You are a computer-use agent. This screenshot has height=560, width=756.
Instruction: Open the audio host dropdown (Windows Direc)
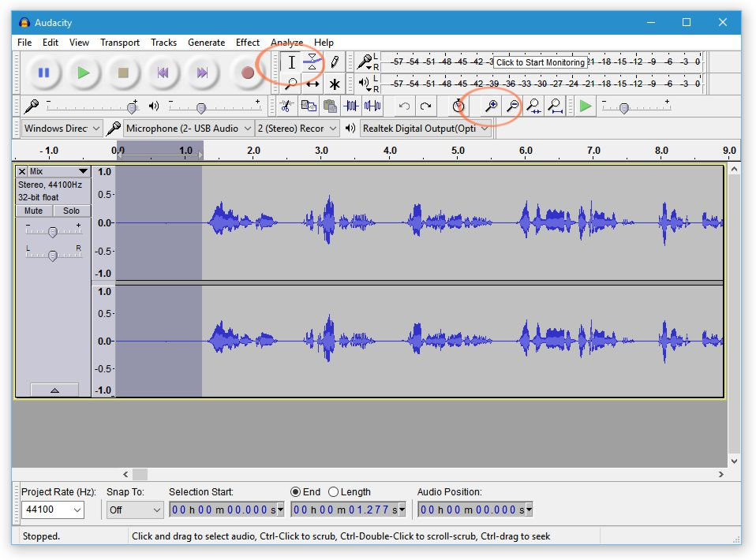[62, 129]
